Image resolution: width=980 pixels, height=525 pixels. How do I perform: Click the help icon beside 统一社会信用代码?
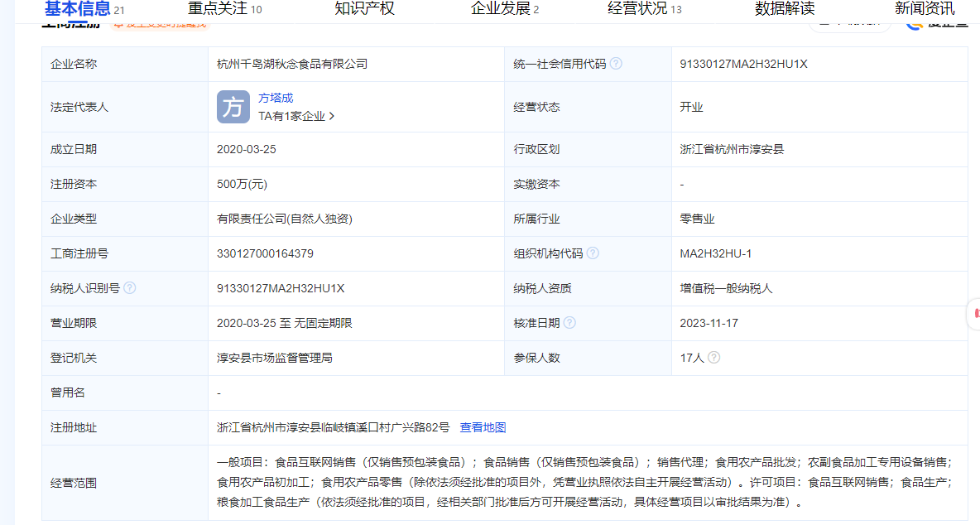click(x=616, y=64)
